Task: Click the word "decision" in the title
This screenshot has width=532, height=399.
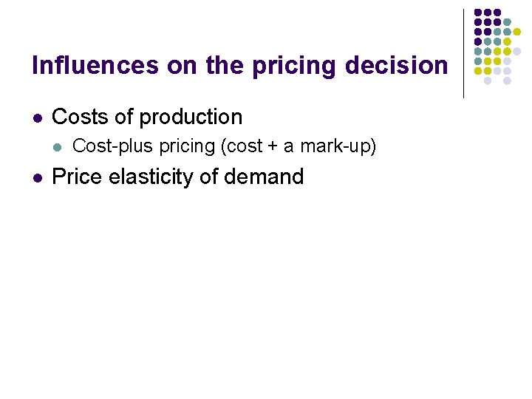Action: 397,65
